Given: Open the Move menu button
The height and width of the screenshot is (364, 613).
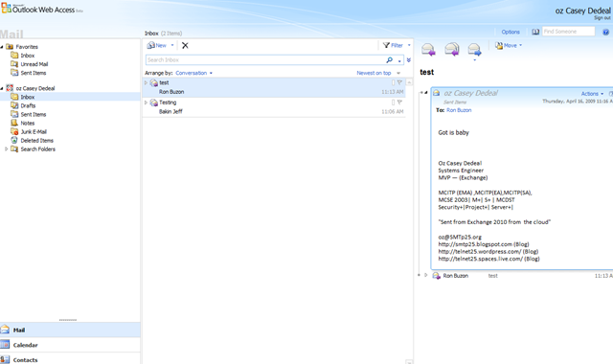Looking at the screenshot, I should coord(509,45).
